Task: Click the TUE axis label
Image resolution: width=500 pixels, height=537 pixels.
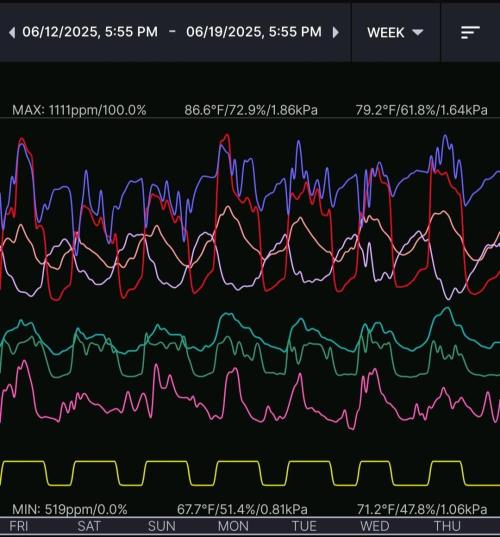Action: click(x=304, y=526)
